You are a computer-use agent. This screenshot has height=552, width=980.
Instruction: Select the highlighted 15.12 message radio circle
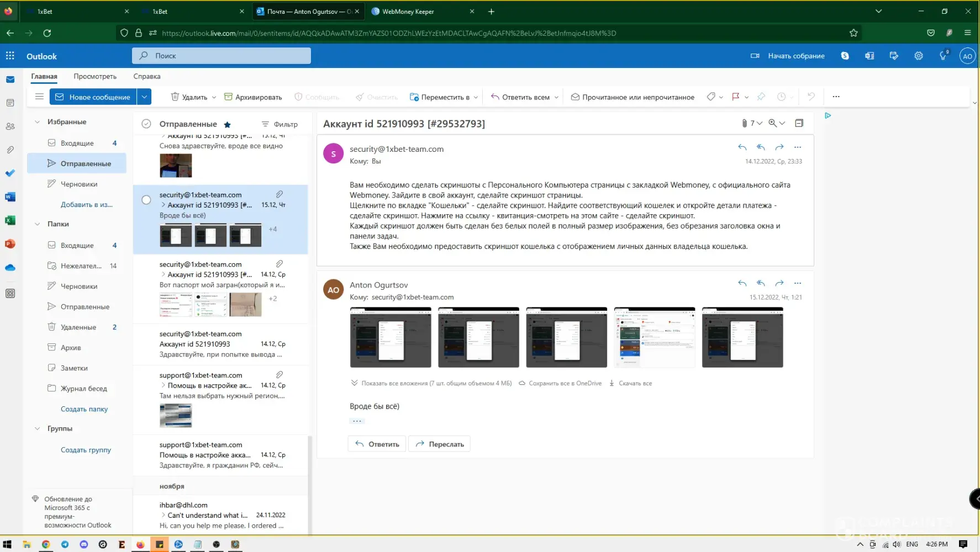pyautogui.click(x=146, y=200)
